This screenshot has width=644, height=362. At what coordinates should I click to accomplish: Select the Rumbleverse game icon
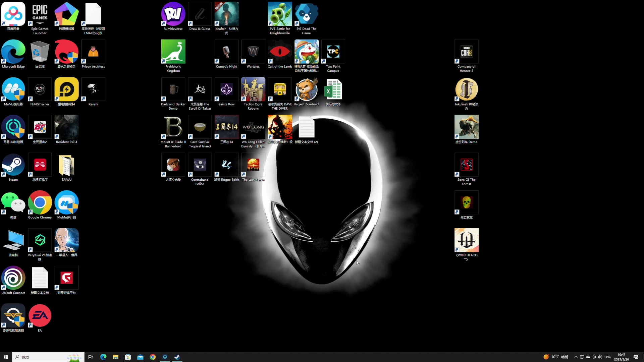click(173, 16)
